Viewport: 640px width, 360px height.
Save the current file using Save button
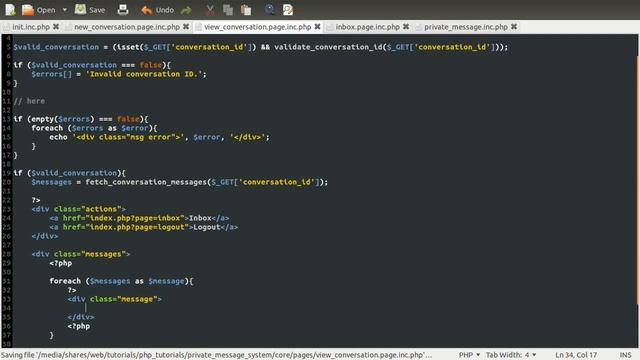click(x=90, y=10)
